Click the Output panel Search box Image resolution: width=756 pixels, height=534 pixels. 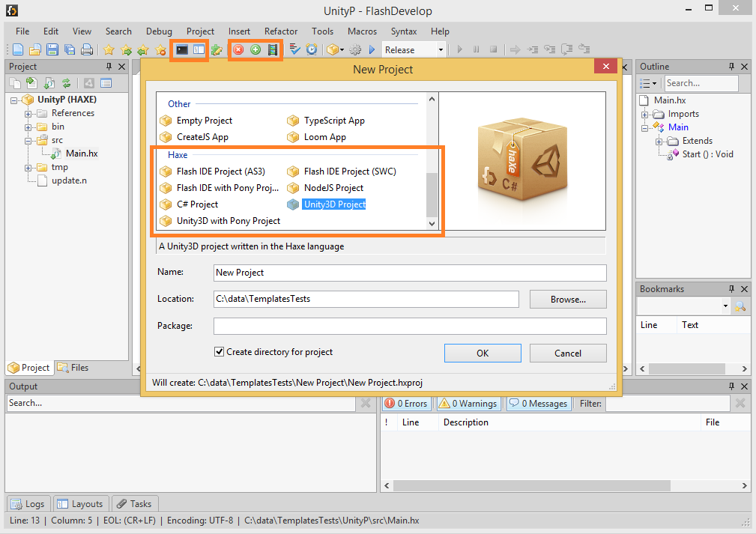click(x=181, y=404)
